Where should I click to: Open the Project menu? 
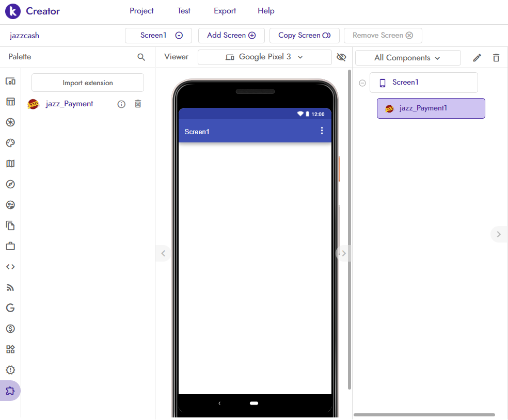click(141, 11)
